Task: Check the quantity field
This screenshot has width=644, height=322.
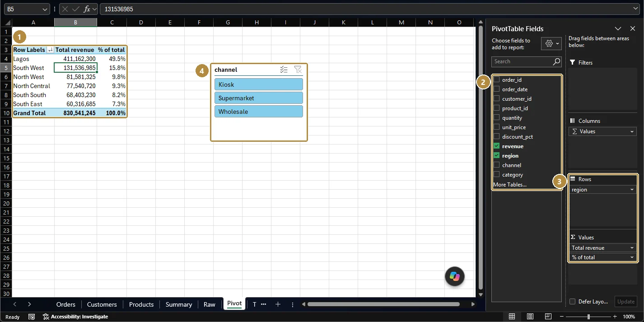Action: (496, 117)
